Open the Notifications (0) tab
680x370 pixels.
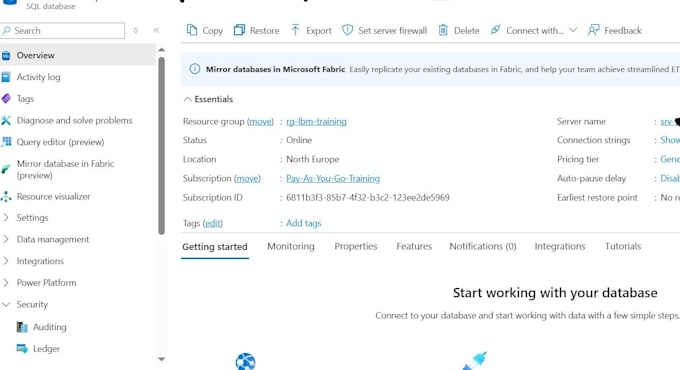pyautogui.click(x=483, y=246)
